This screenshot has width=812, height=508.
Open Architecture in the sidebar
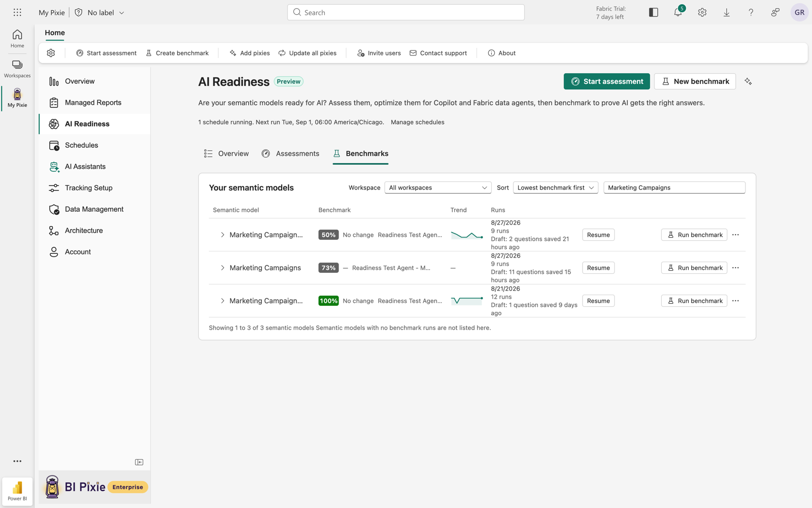[x=94, y=231]
